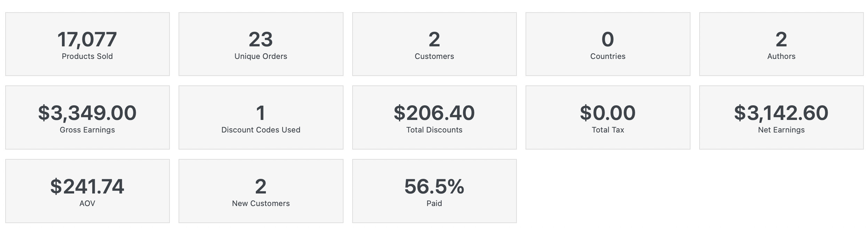
Task: Click the $241.74 average order value
Action: pyautogui.click(x=87, y=187)
